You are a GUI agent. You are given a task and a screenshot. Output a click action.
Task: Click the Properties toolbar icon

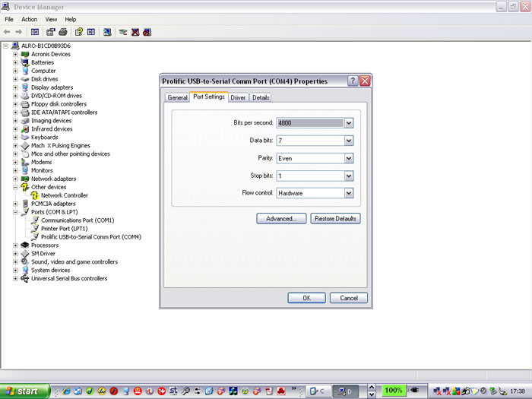pyautogui.click(x=51, y=32)
